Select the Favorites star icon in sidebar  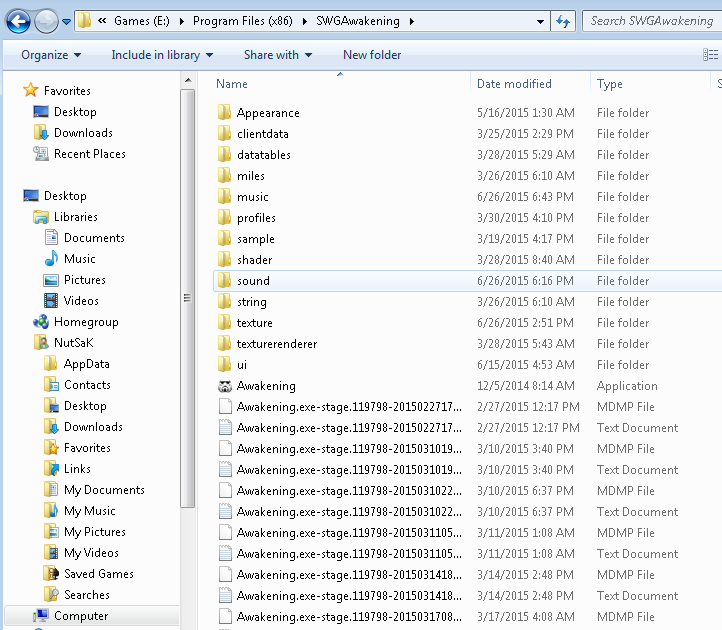[30, 91]
